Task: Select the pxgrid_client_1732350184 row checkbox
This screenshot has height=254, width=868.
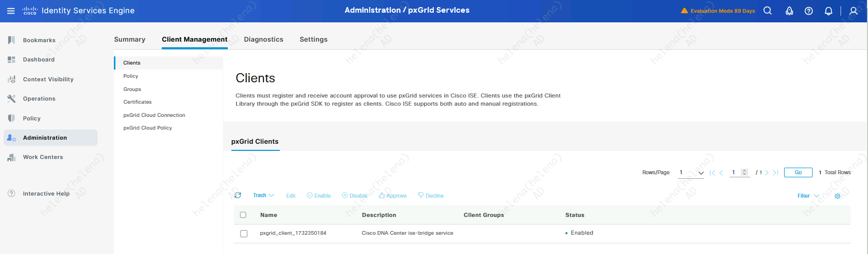Action: pyautogui.click(x=244, y=233)
